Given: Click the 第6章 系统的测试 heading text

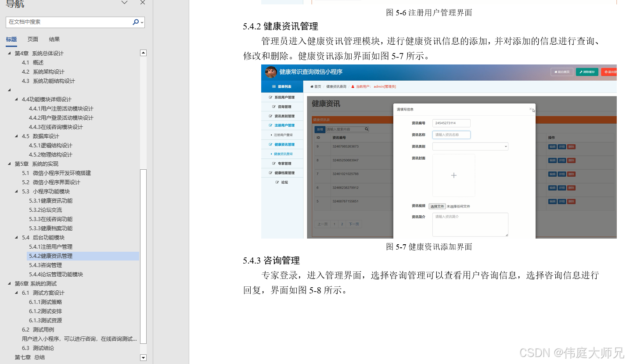Looking at the screenshot, I should coord(36,284).
